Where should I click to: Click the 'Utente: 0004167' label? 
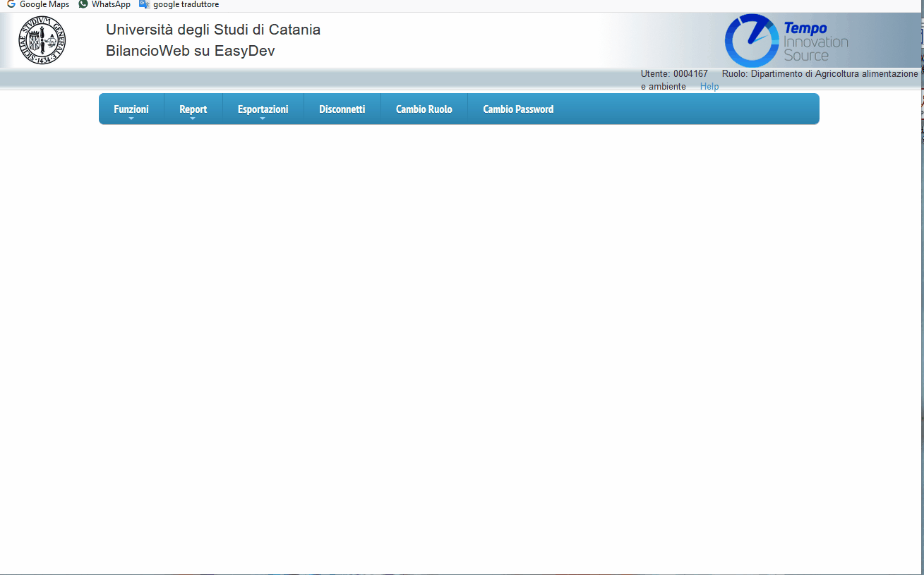(674, 74)
